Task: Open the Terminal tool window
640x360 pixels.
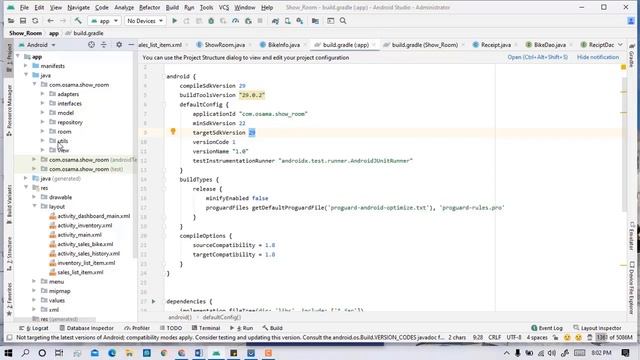Action: pyautogui.click(x=206, y=328)
